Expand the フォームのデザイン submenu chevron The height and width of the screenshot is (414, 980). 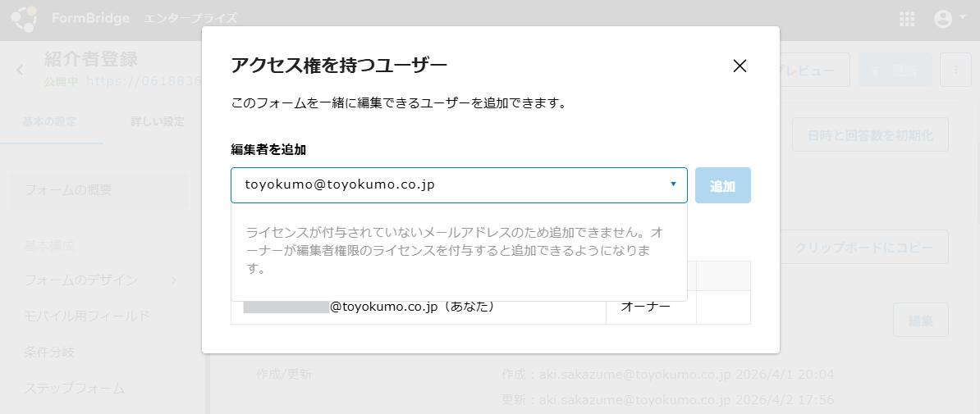tap(174, 280)
